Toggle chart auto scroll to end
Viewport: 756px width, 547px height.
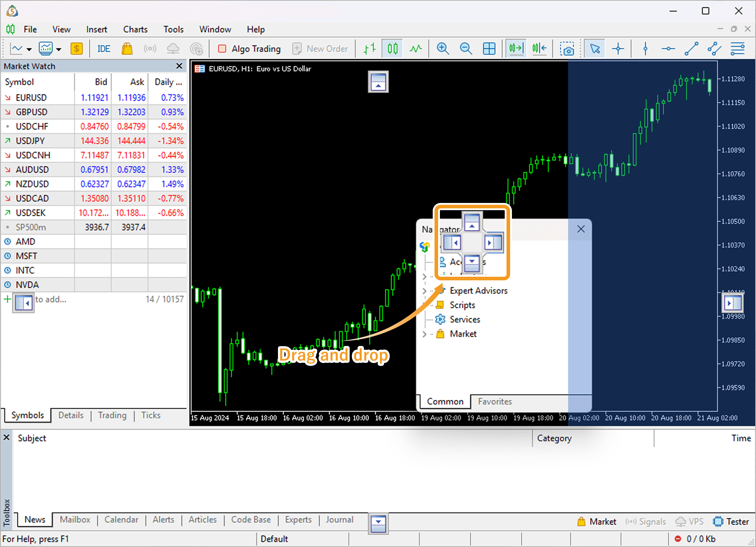[x=516, y=49]
